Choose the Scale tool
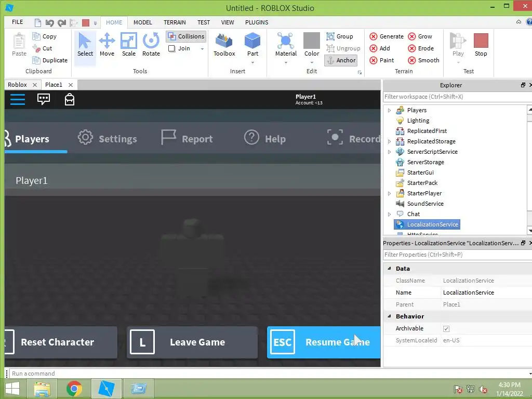This screenshot has height=399, width=532. (129, 45)
